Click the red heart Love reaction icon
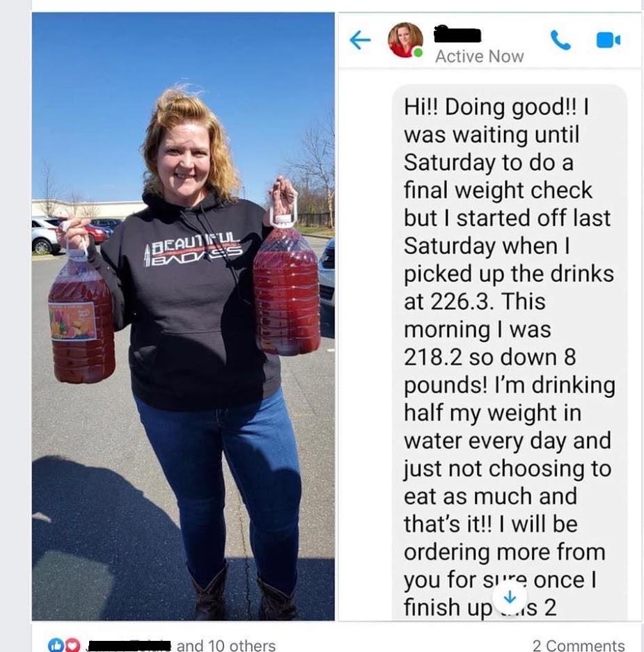This screenshot has width=644, height=652. click(x=72, y=645)
